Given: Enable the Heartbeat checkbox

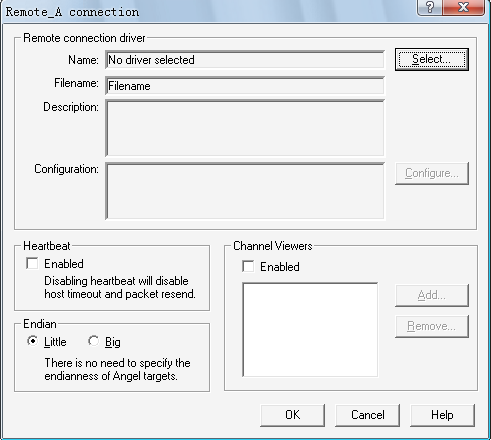Looking at the screenshot, I should (32, 263).
